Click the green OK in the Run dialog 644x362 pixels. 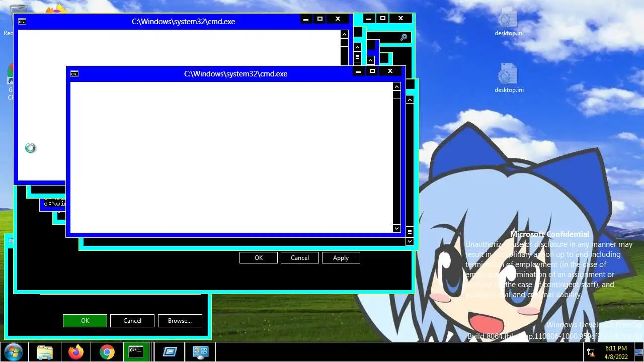pyautogui.click(x=85, y=320)
